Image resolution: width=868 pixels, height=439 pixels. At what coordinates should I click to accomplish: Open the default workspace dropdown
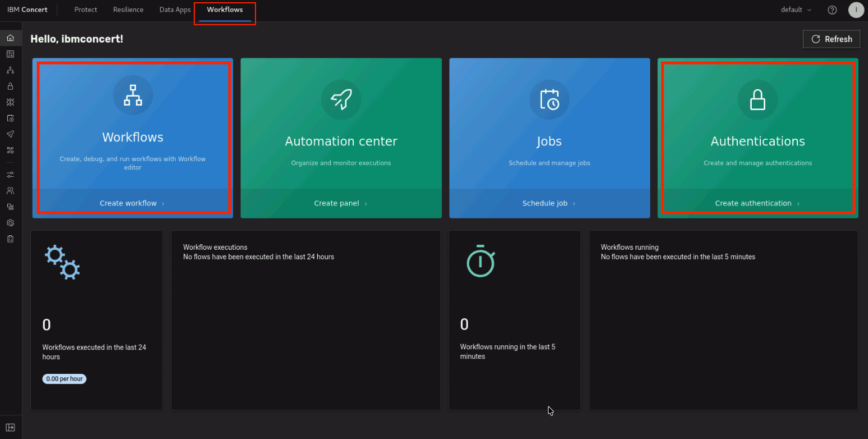tap(796, 10)
